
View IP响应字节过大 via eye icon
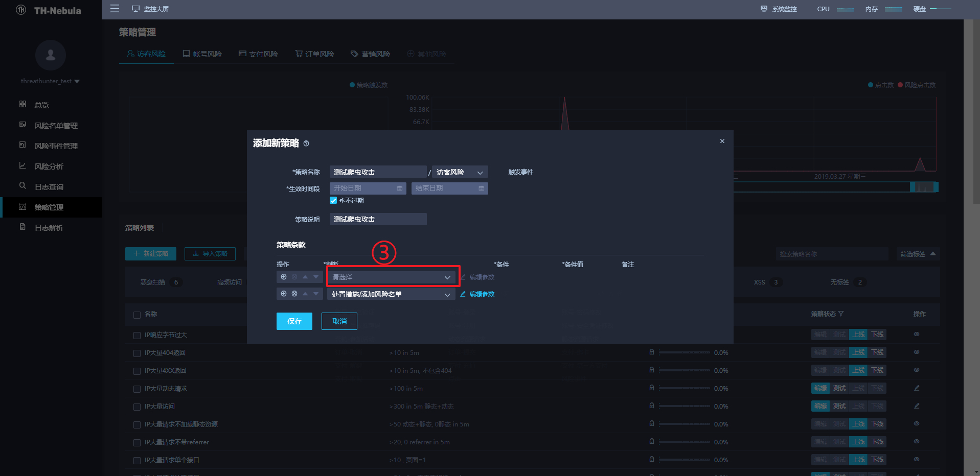tap(917, 334)
